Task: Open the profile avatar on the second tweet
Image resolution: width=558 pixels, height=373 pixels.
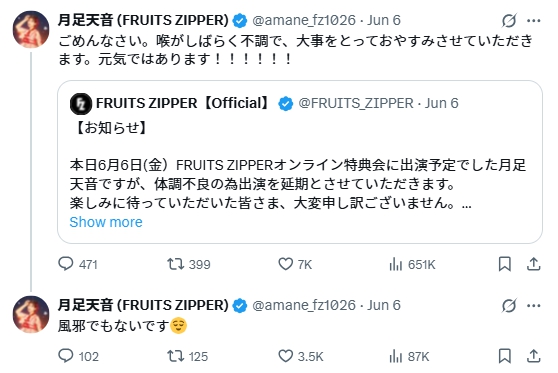Action: pyautogui.click(x=31, y=315)
